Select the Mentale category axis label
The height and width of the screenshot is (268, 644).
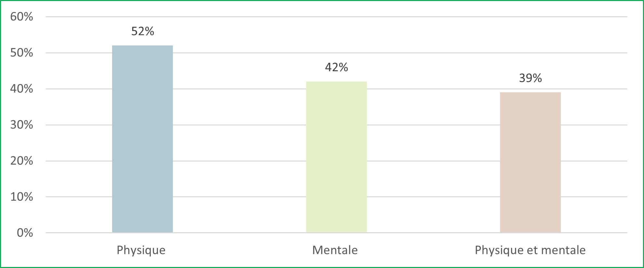[335, 250]
